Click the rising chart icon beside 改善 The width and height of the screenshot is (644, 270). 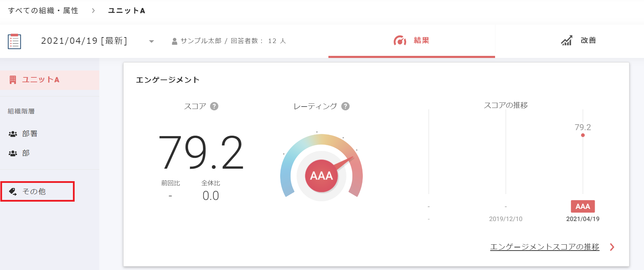coord(567,41)
